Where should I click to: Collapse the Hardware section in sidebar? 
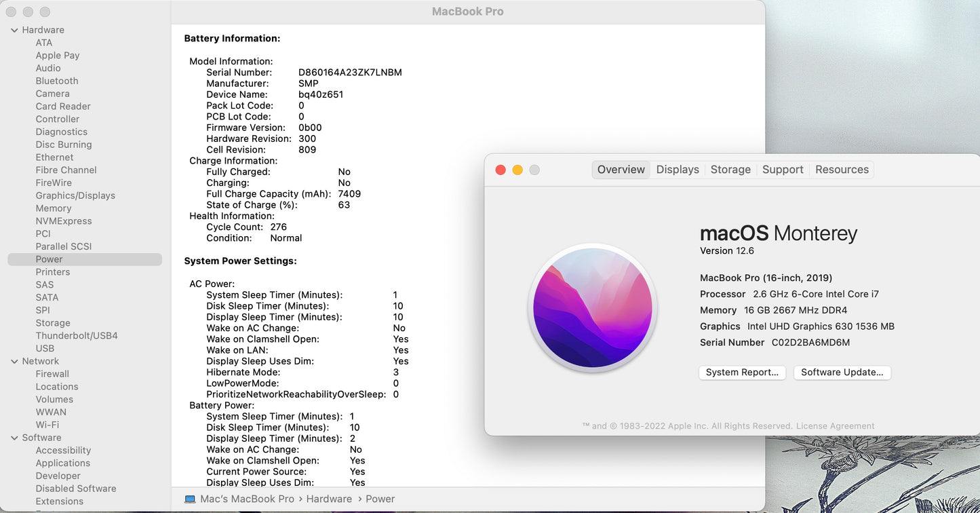click(x=14, y=29)
